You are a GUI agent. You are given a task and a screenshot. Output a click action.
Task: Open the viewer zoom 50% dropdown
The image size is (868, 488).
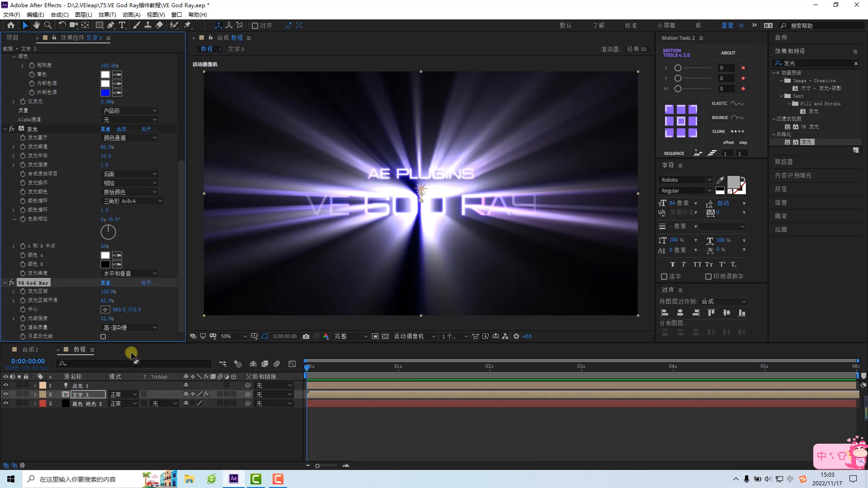coord(234,337)
